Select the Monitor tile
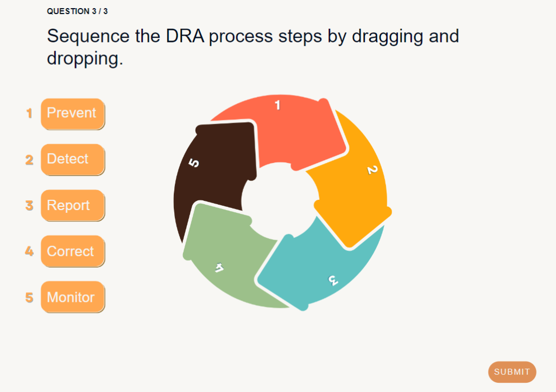 click(x=73, y=297)
